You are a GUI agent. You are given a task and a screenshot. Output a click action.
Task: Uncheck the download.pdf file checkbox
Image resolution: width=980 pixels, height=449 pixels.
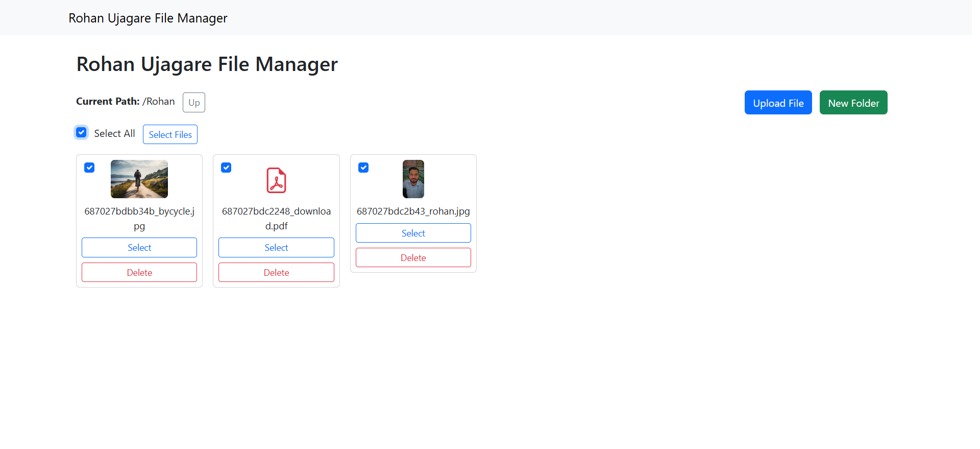226,168
